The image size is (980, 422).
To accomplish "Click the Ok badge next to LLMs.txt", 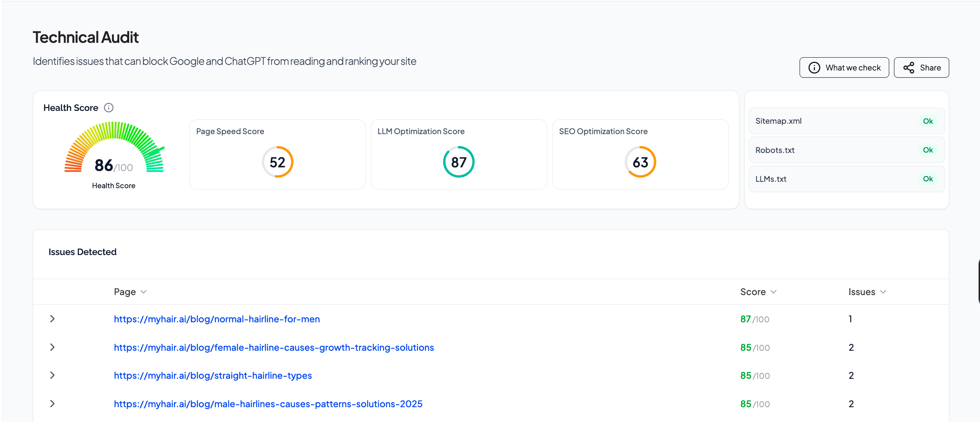I will (x=928, y=179).
